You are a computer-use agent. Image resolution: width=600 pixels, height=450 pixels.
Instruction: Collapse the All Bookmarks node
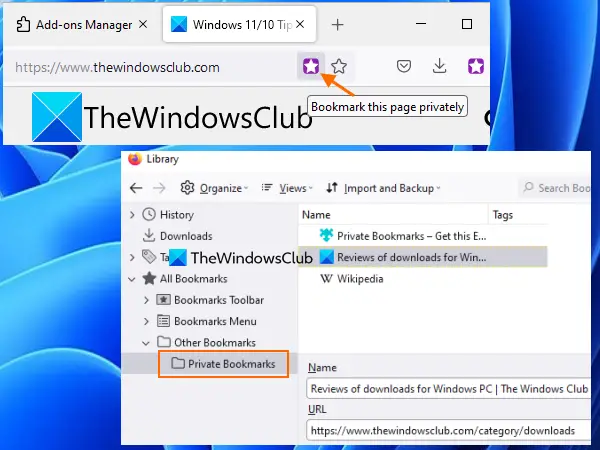pos(132,279)
